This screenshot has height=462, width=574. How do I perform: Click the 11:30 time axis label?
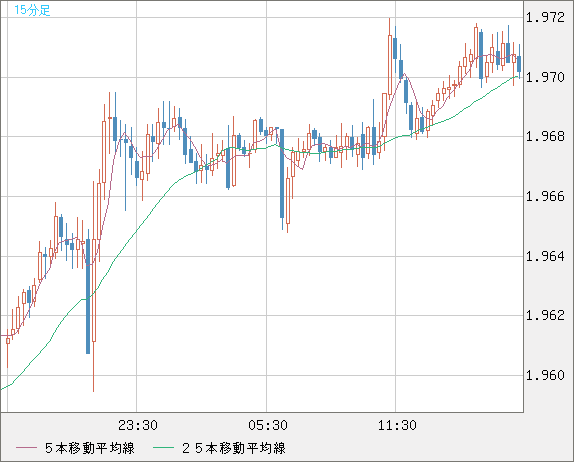point(397,425)
